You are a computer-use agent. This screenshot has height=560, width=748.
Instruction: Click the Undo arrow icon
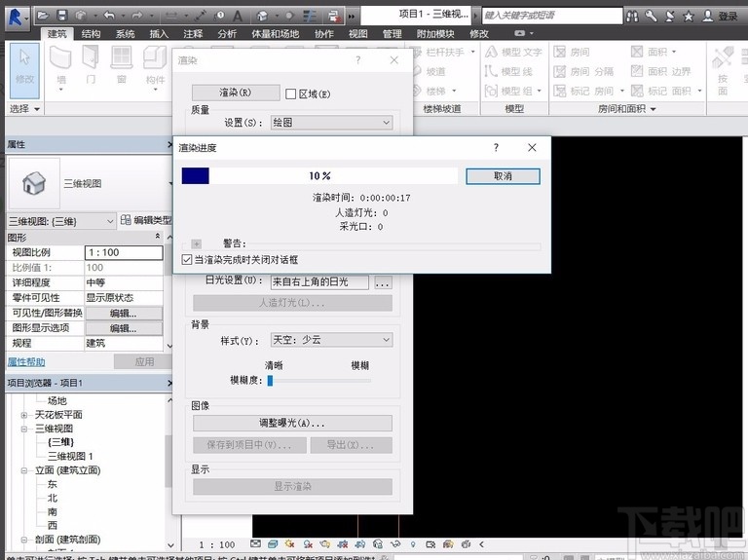pos(109,16)
